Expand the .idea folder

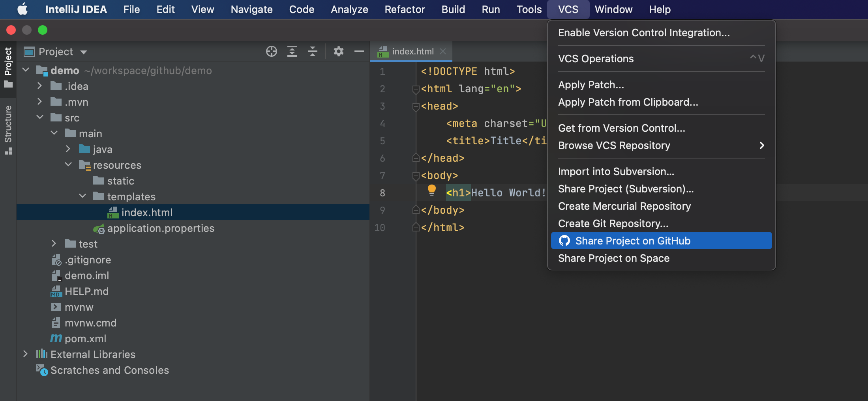[39, 86]
